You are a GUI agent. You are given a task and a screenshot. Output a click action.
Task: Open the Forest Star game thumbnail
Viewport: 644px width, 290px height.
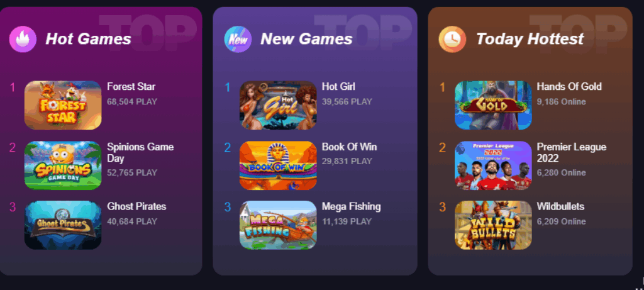pyautogui.click(x=63, y=105)
